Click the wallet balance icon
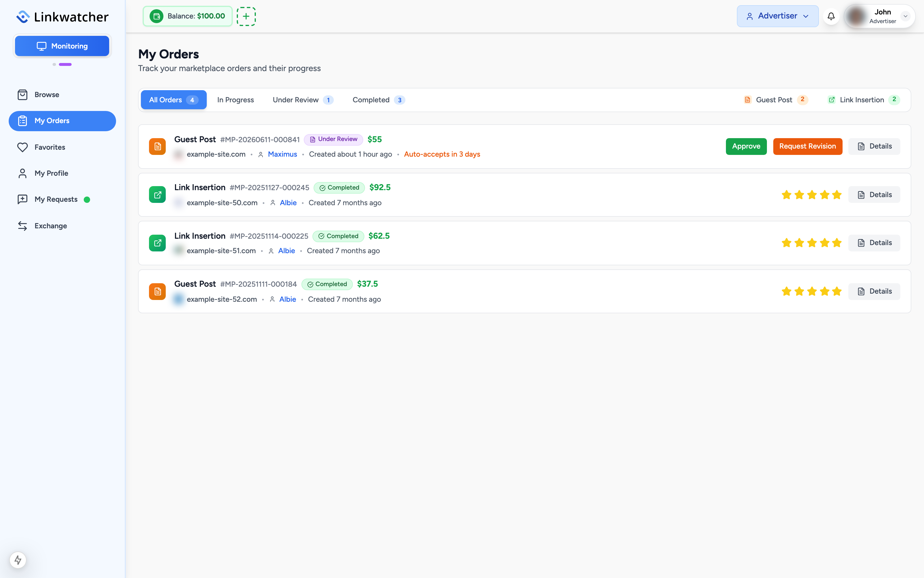This screenshot has width=924, height=578. click(x=156, y=16)
